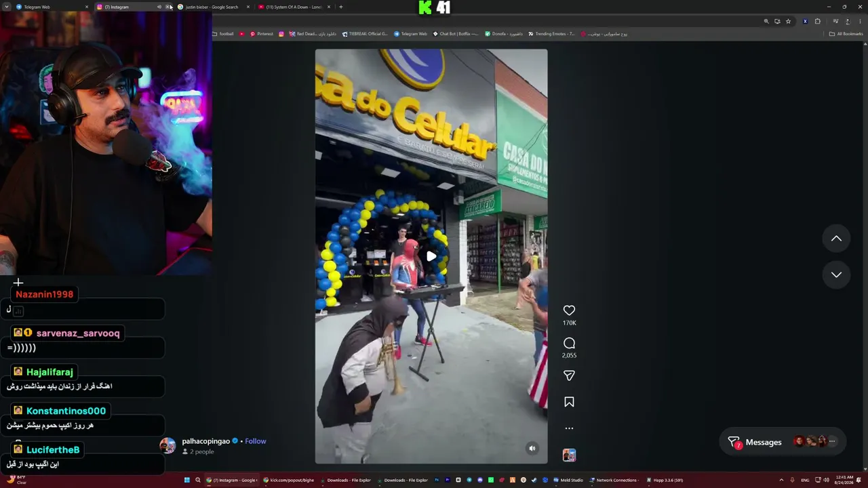The height and width of the screenshot is (488, 868).
Task: Open the taskbar weather widget
Action: pyautogui.click(x=18, y=480)
